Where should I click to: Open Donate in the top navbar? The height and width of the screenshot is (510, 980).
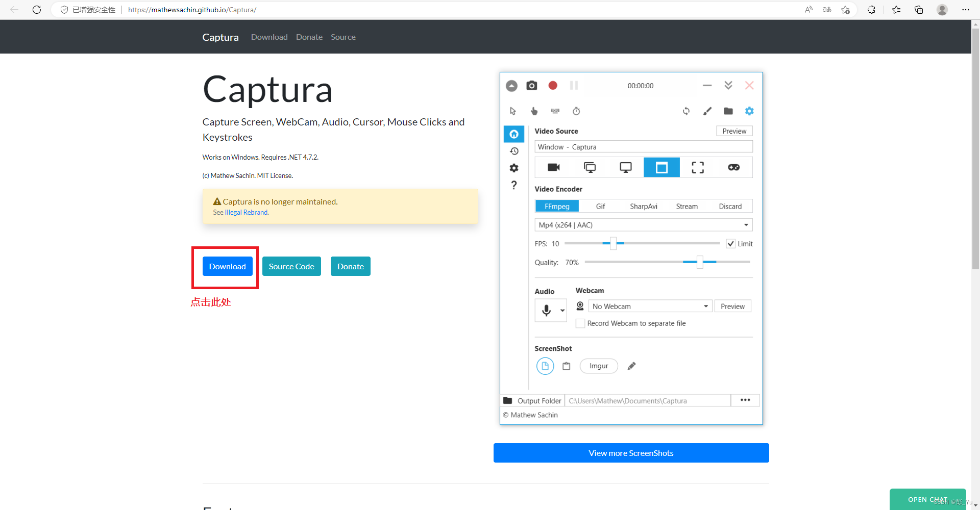pyautogui.click(x=309, y=37)
